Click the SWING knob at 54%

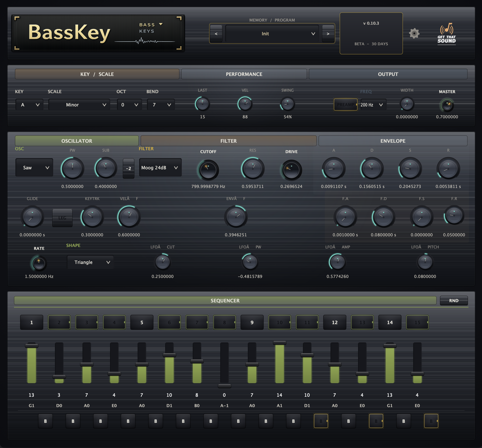(x=287, y=104)
